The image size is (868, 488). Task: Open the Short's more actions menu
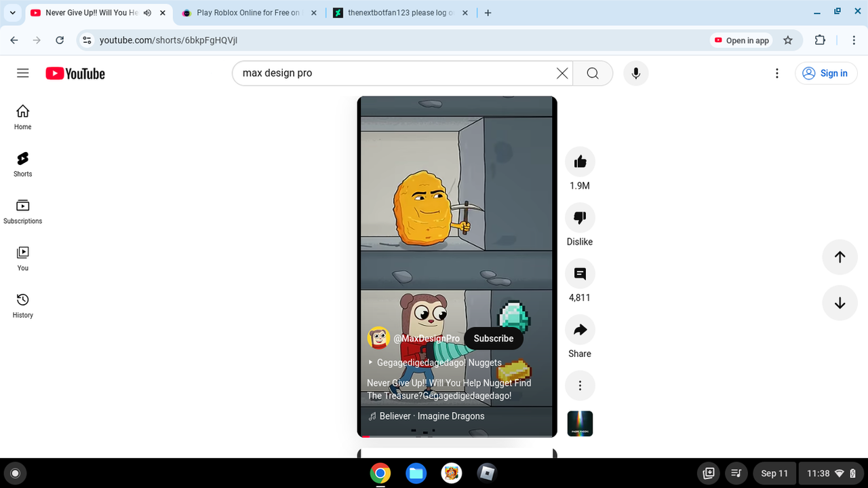coord(580,386)
